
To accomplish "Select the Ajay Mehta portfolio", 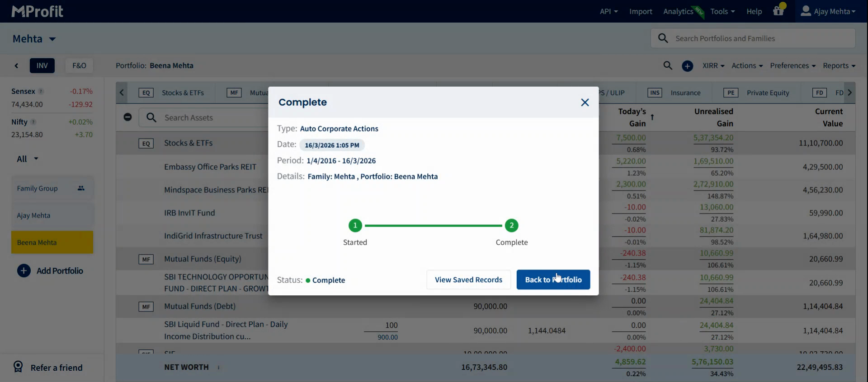I will point(52,215).
